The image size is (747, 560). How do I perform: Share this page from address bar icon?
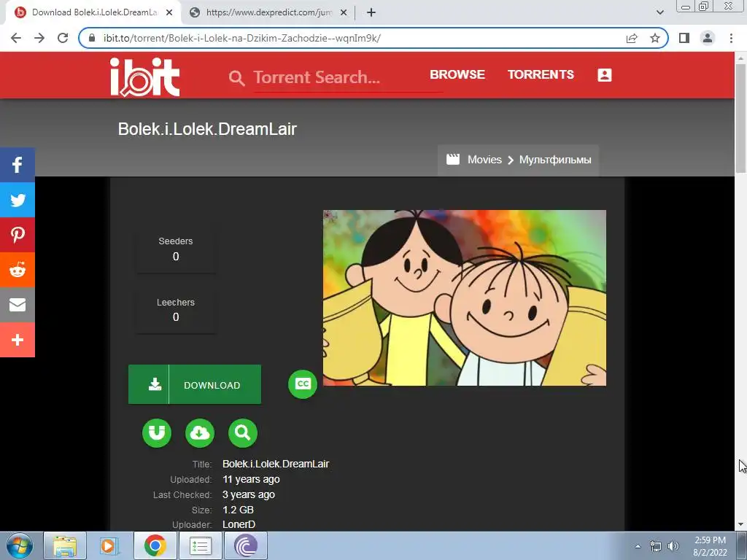tap(632, 38)
